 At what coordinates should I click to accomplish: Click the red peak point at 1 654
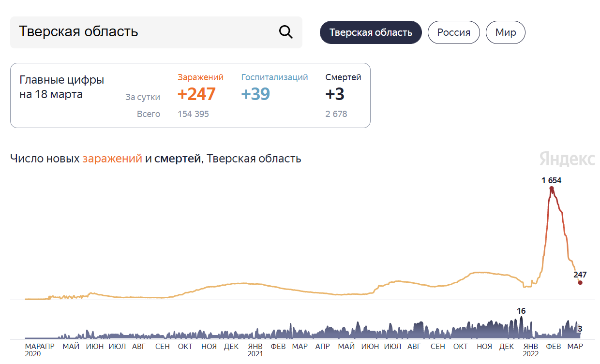(552, 189)
